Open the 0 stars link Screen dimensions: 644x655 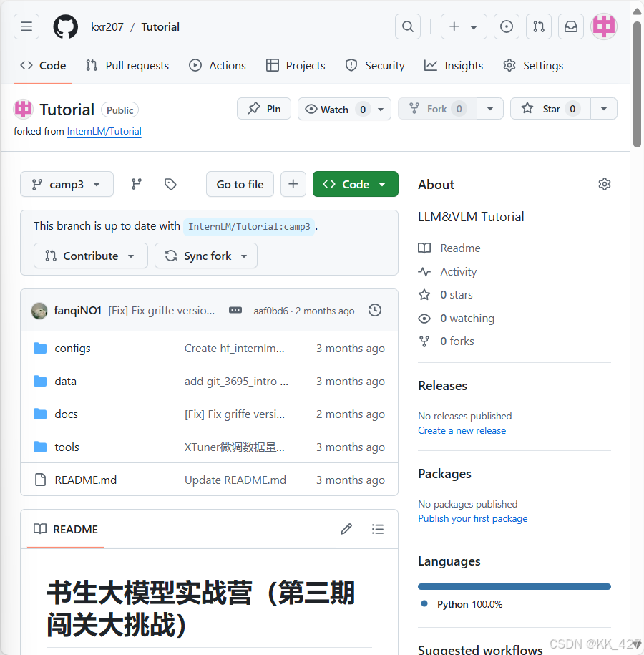click(x=446, y=295)
